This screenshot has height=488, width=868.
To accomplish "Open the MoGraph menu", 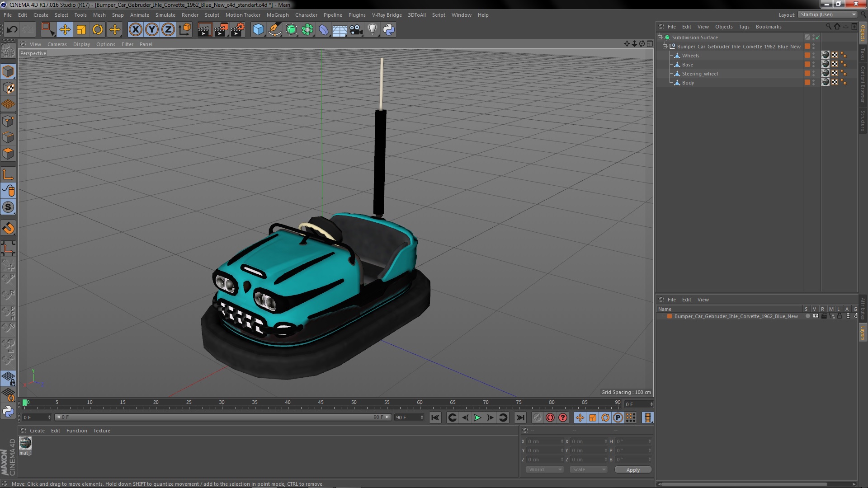I will click(278, 15).
